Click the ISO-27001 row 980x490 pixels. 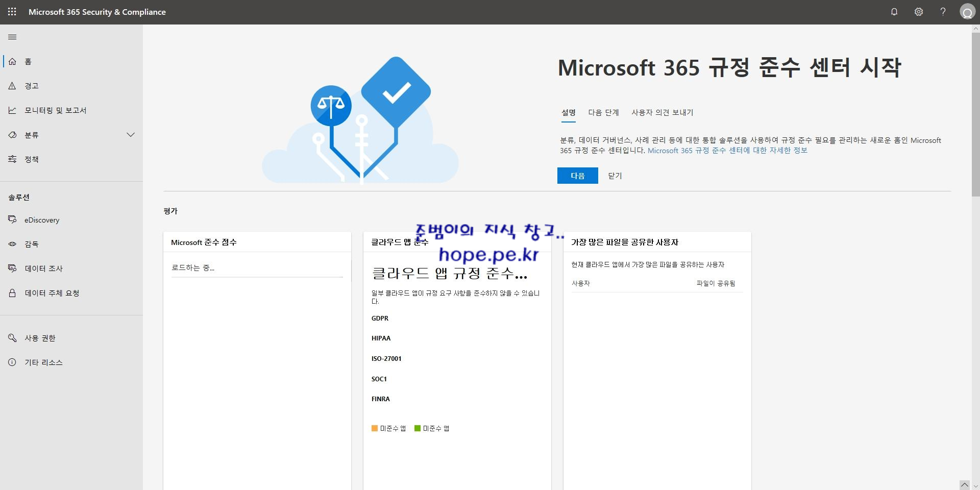pyautogui.click(x=386, y=359)
